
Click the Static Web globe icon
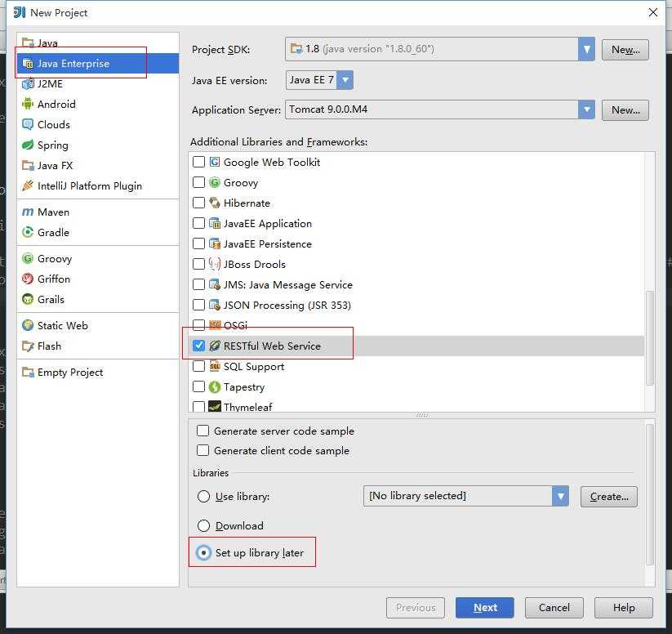tap(28, 325)
